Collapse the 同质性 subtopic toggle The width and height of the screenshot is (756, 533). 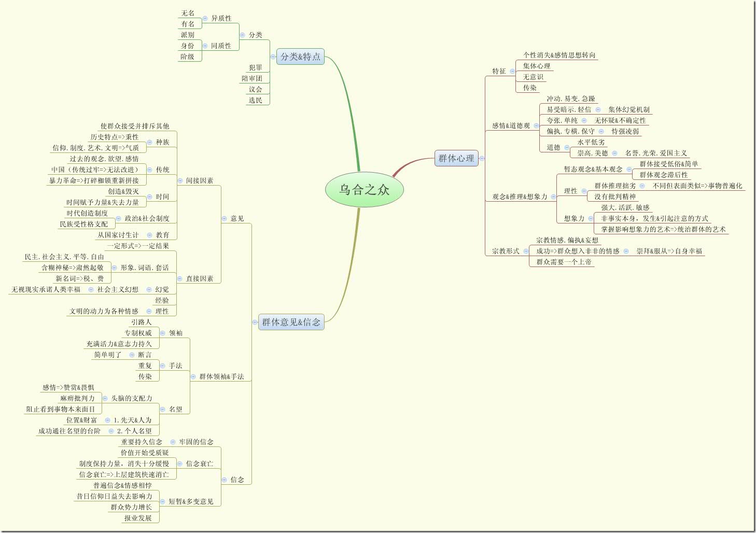(205, 46)
